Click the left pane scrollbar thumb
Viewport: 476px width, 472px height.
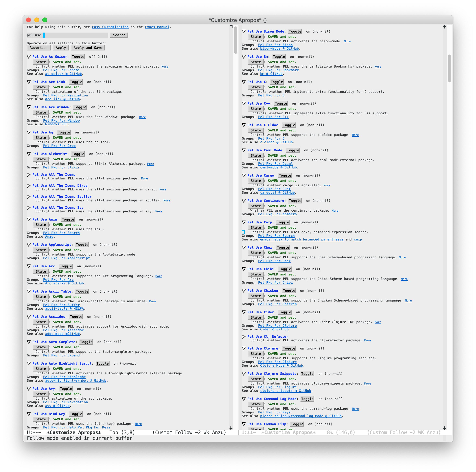pos(236,40)
